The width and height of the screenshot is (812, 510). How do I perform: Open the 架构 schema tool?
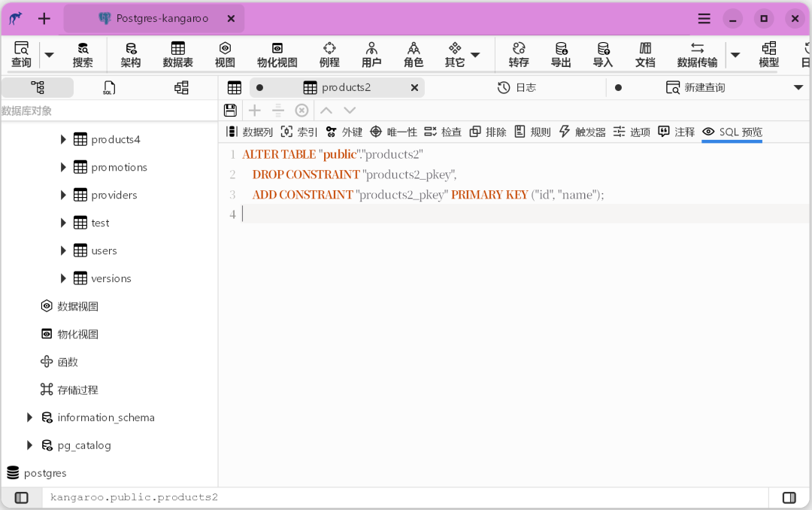pyautogui.click(x=131, y=54)
